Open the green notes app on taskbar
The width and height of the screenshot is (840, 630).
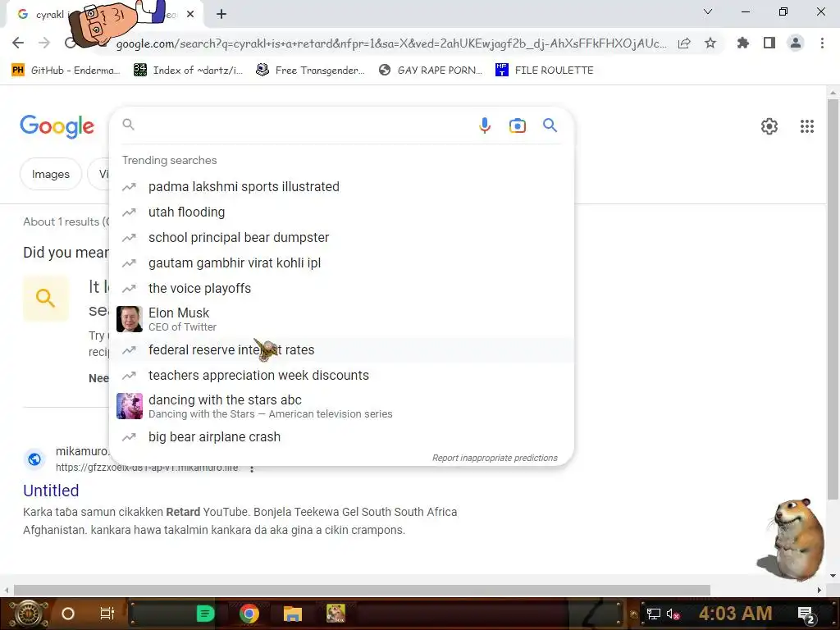point(205,614)
